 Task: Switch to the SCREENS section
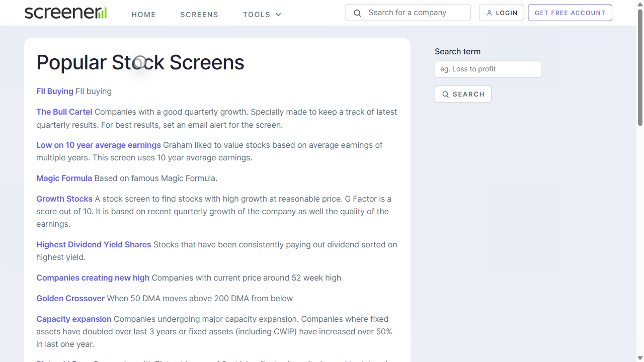[x=199, y=15]
